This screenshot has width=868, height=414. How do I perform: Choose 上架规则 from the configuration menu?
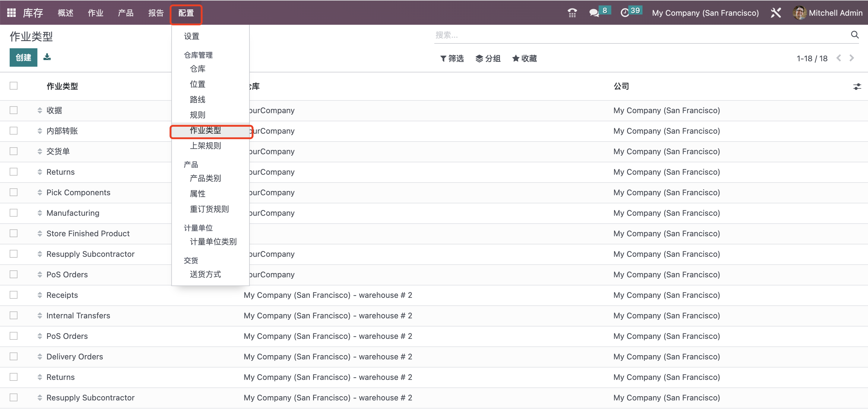tap(205, 146)
